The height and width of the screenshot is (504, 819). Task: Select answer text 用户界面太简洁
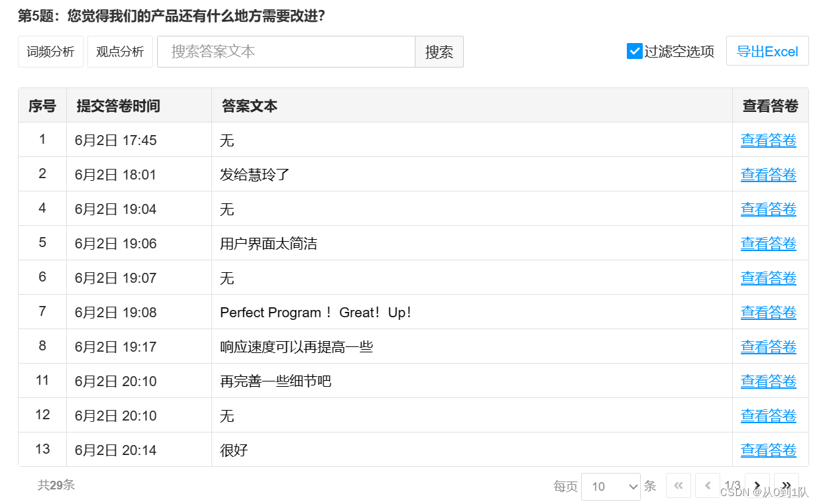click(268, 244)
